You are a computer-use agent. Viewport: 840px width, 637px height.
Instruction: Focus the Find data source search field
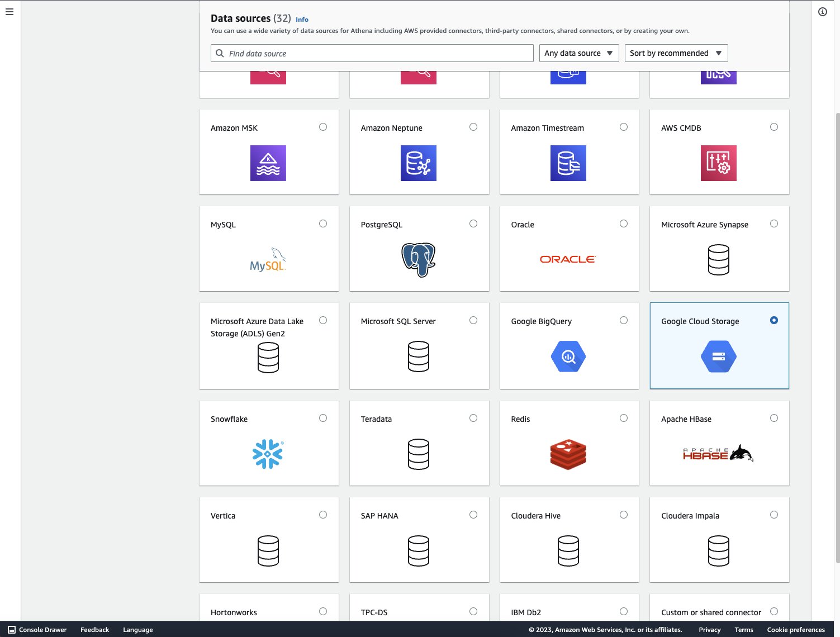372,53
